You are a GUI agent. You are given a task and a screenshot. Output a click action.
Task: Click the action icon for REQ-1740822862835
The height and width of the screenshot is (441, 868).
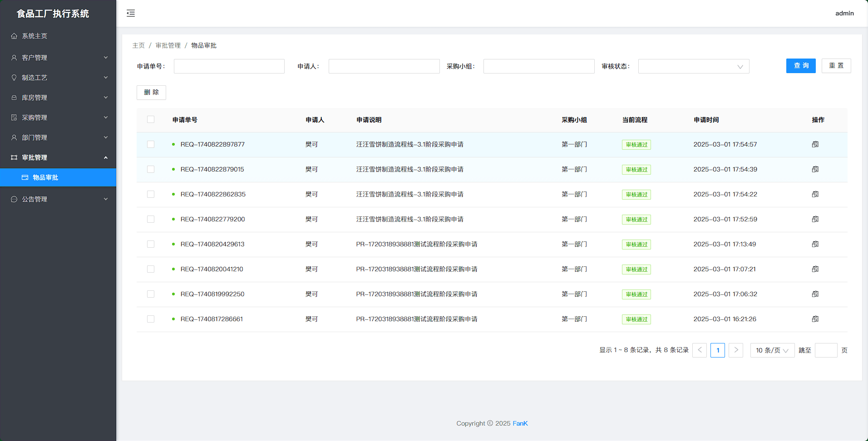[x=815, y=194]
